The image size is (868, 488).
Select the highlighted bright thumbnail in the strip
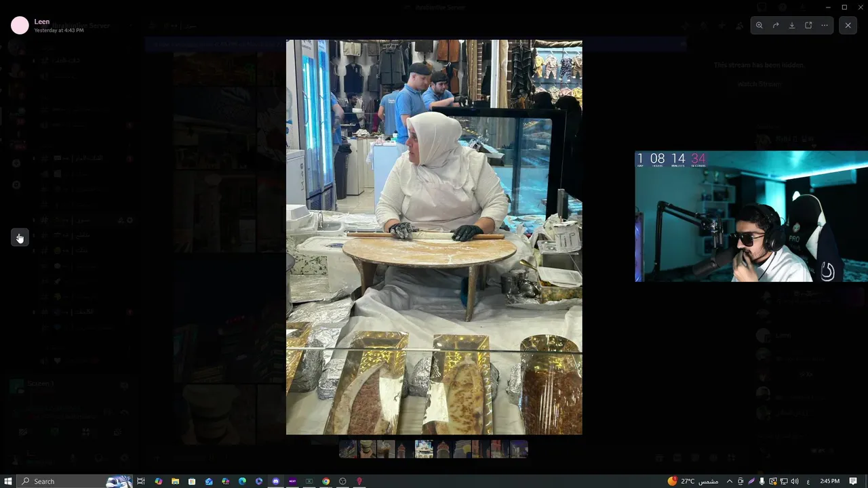[x=424, y=449]
